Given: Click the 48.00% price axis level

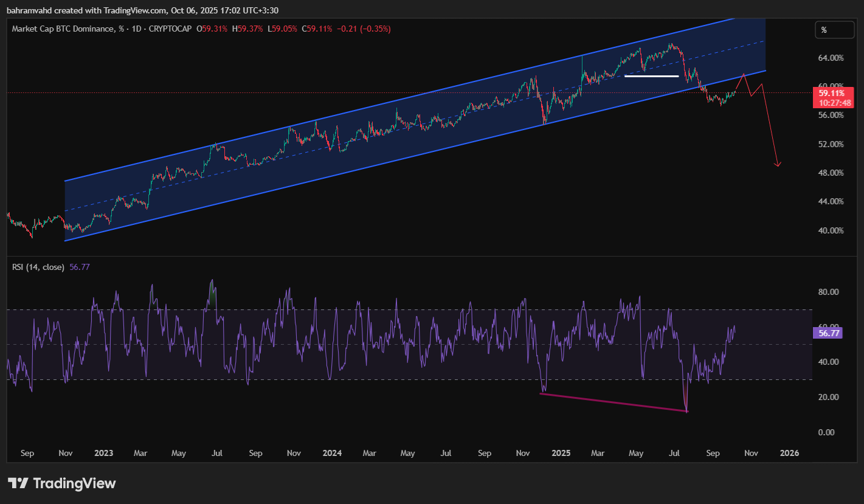Looking at the screenshot, I should click(x=831, y=173).
